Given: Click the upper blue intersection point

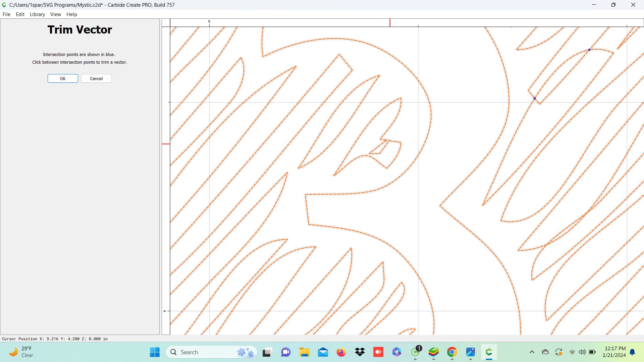Looking at the screenshot, I should click(589, 50).
